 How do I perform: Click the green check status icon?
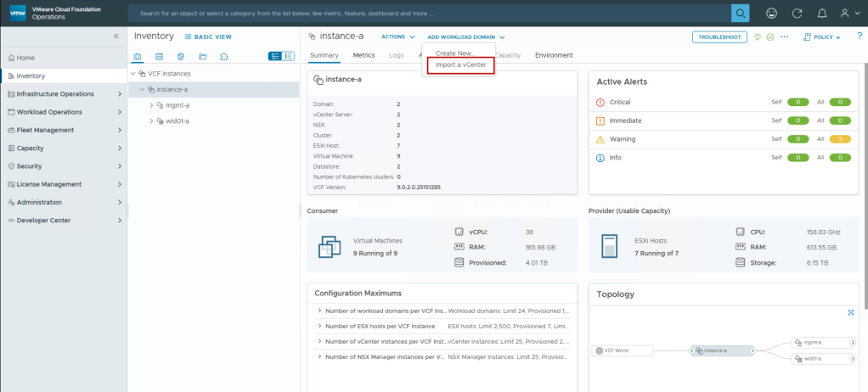[x=770, y=36]
